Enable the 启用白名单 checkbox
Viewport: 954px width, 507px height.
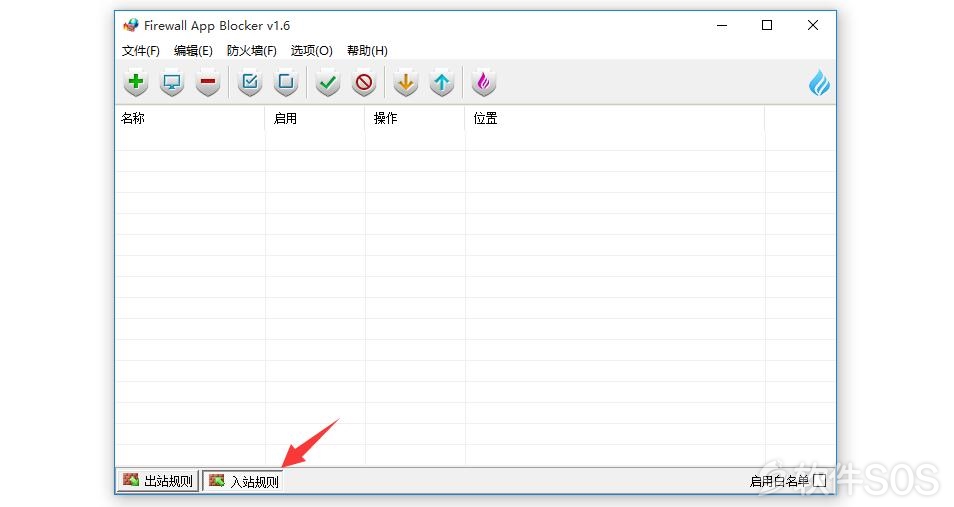[820, 481]
